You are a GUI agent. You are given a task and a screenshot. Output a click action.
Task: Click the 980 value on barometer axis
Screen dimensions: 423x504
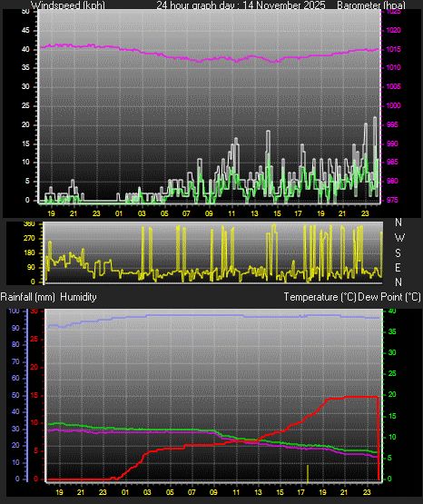[x=392, y=181]
